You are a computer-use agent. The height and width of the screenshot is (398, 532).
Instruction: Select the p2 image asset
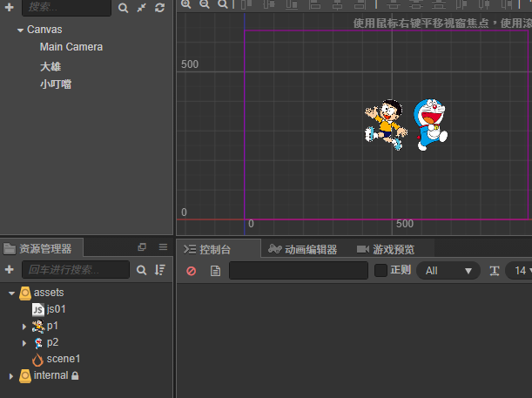click(52, 342)
